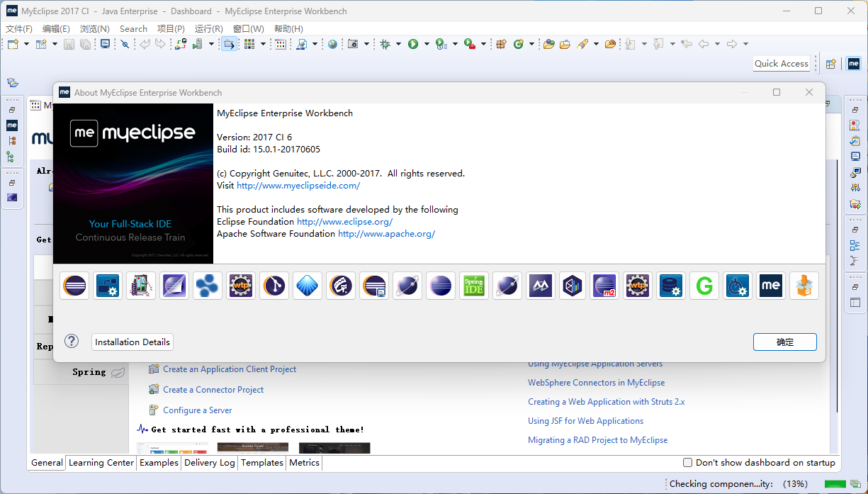Toggle Don't show dashboard on startup checkbox

click(x=687, y=462)
